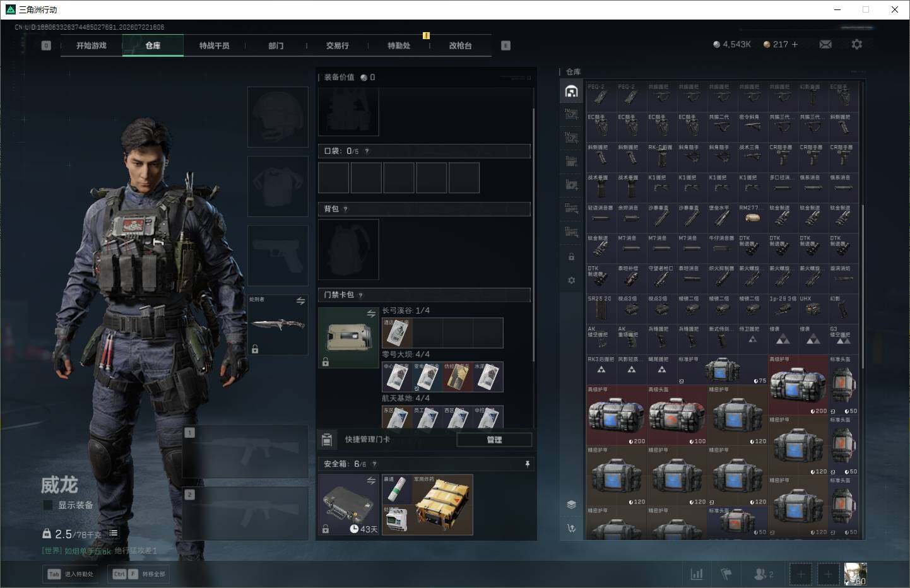Click the pin icon on 安全箱 header

click(x=528, y=464)
